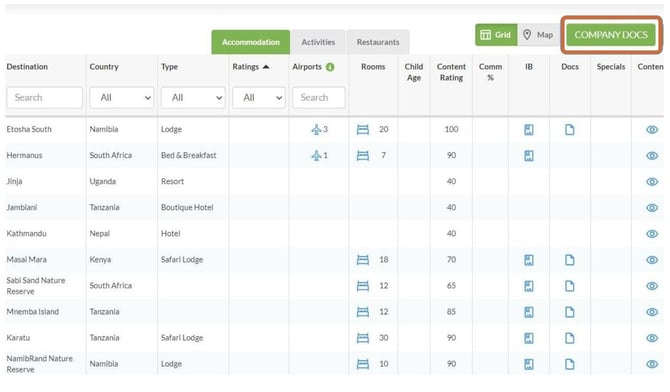Open the Docs icon for NamibRand Nature Reserve
The height and width of the screenshot is (392, 670).
click(570, 364)
